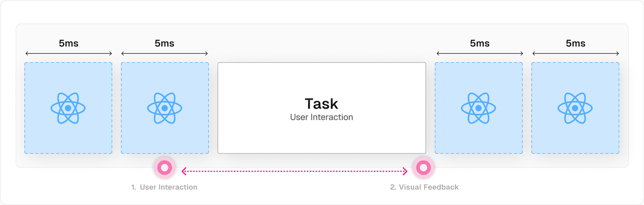Click the middle of the pink dotted line
644x205 pixels.
coord(294,171)
